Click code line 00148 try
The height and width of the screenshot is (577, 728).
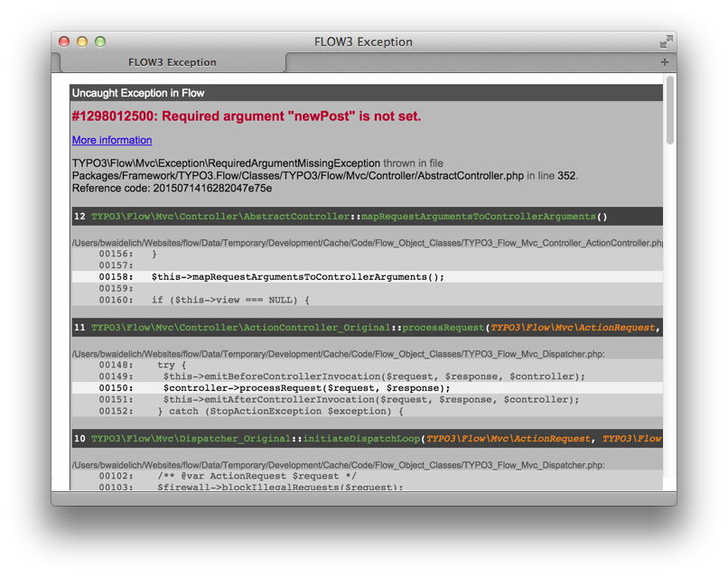368,365
